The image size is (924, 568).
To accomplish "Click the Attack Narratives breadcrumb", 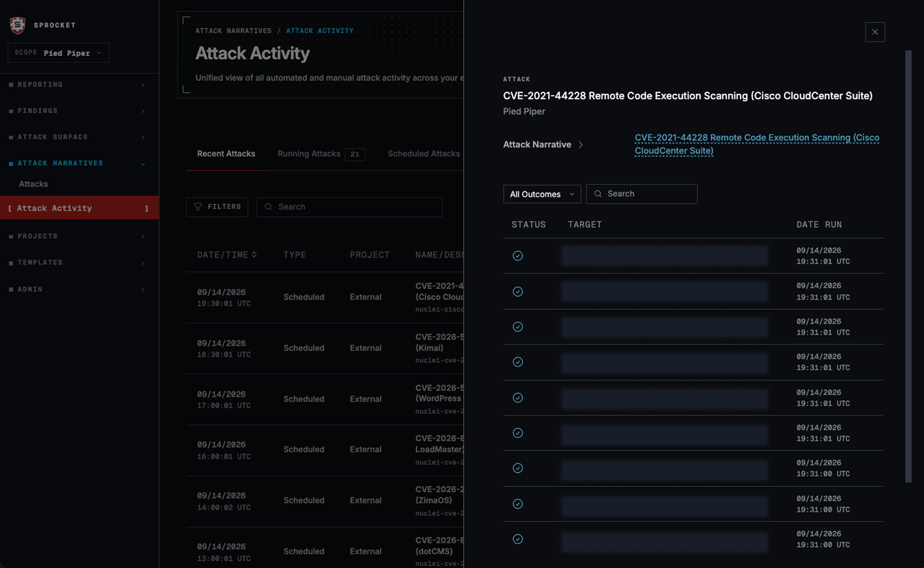I will [233, 31].
